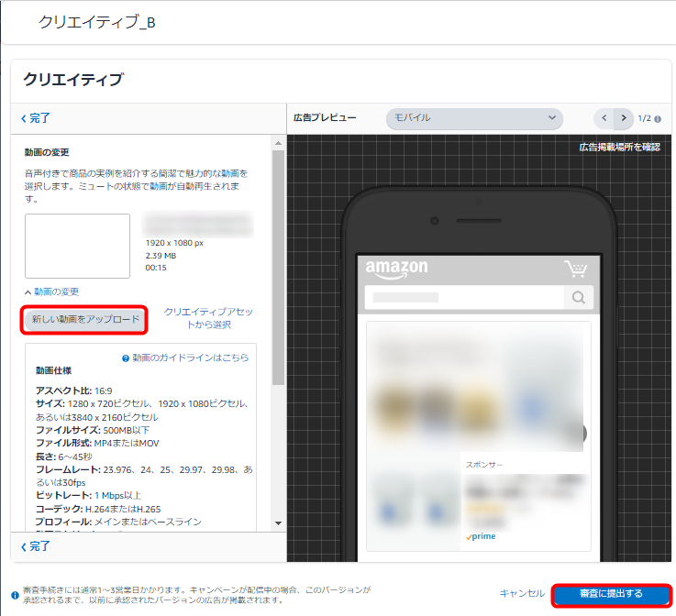The height and width of the screenshot is (616, 676).
Task: Go to previous ad preview with left arrow
Action: pyautogui.click(x=604, y=118)
